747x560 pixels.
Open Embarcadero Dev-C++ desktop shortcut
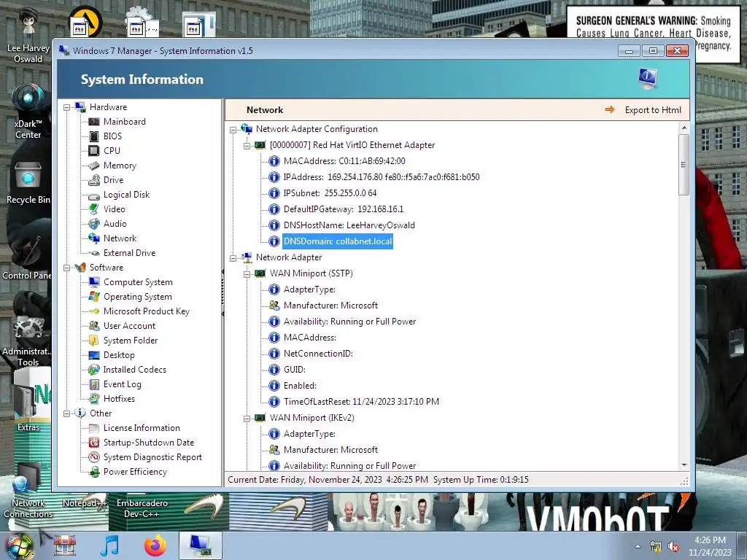point(142,508)
